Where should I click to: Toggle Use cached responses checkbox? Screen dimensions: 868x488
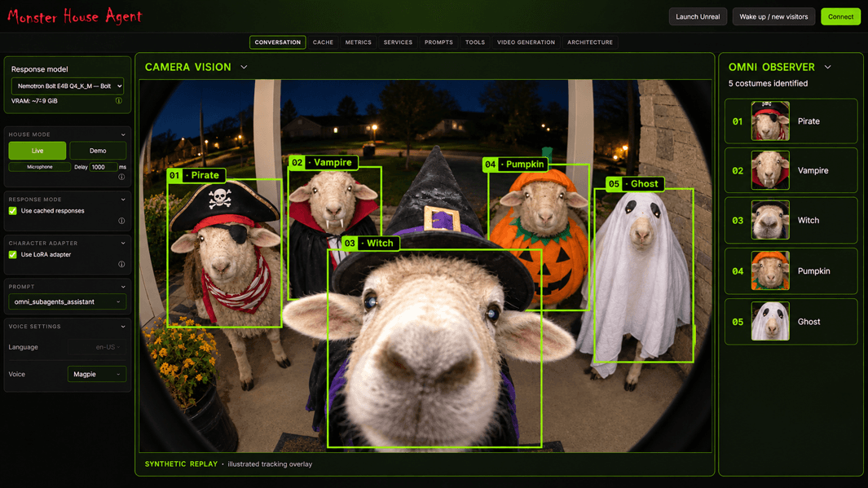13,211
